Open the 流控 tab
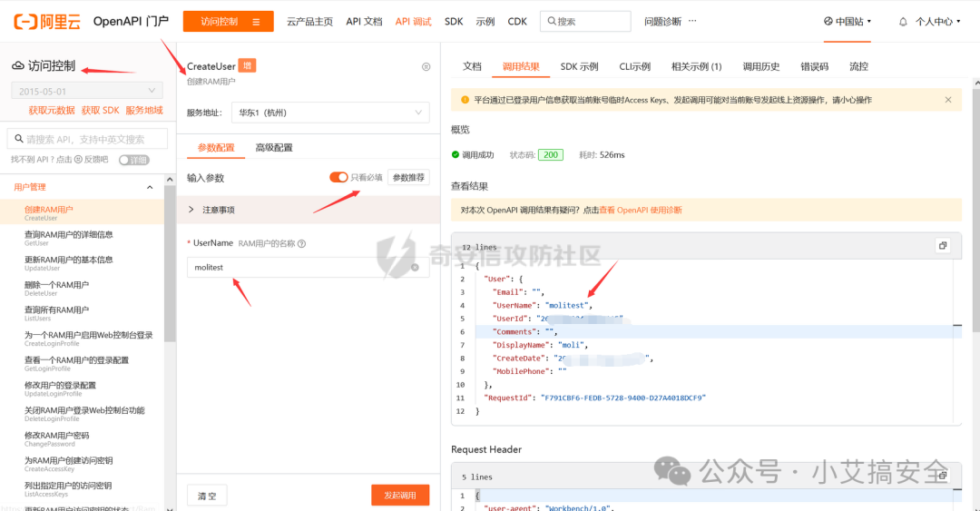The height and width of the screenshot is (511, 980). [858, 66]
